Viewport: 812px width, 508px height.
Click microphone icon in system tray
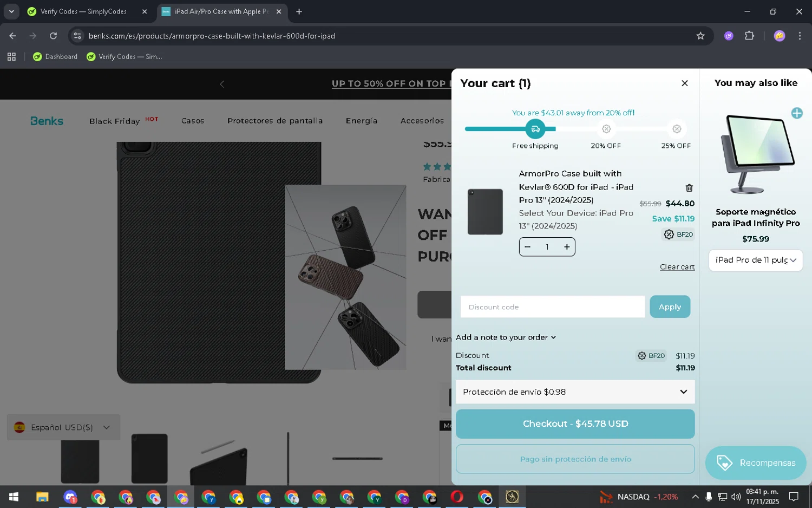[709, 497]
